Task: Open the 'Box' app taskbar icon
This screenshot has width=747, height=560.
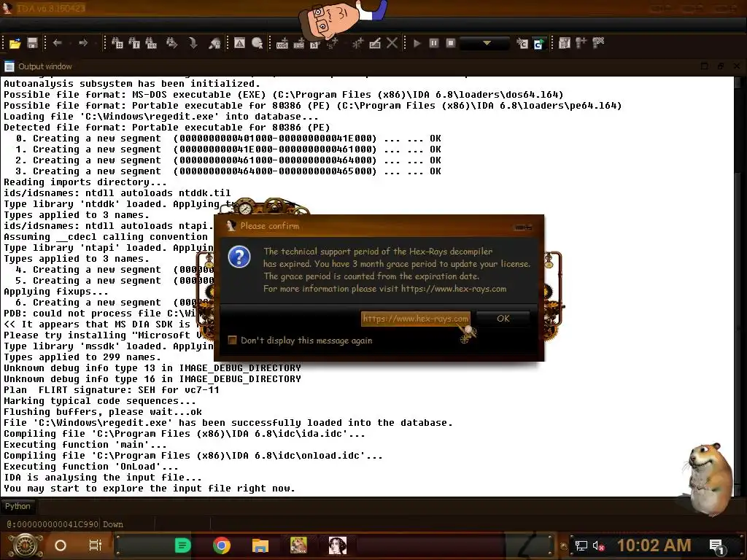Action: click(298, 545)
